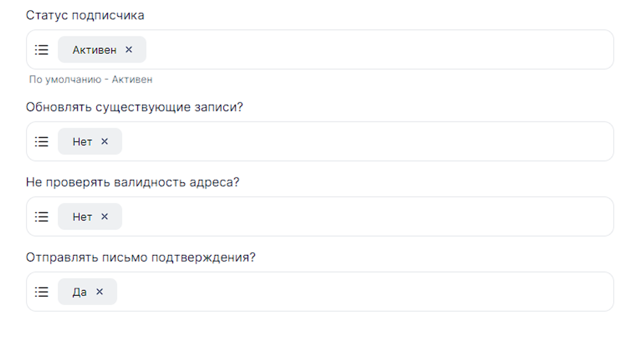The height and width of the screenshot is (339, 644).
Task: Remove Нет chip under Обновлять существующие записи
Action: click(x=105, y=141)
